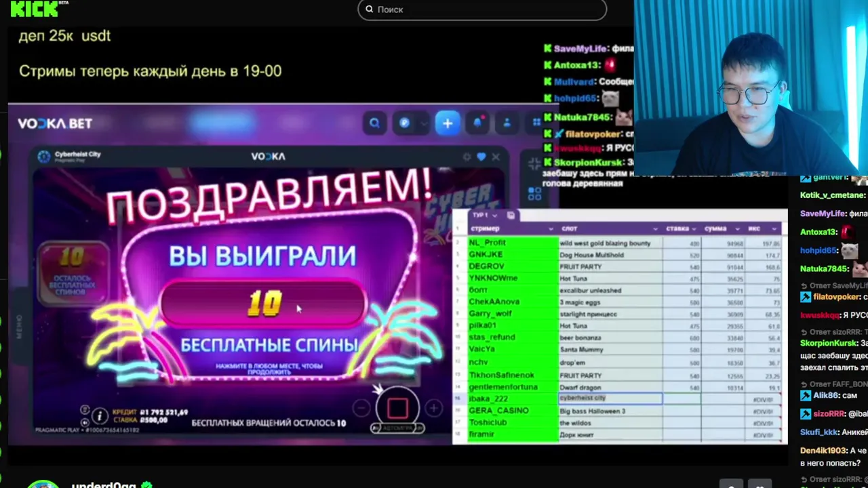Click the highlighted 'cyberheist city' cell
868x488 pixels.
(x=611, y=399)
